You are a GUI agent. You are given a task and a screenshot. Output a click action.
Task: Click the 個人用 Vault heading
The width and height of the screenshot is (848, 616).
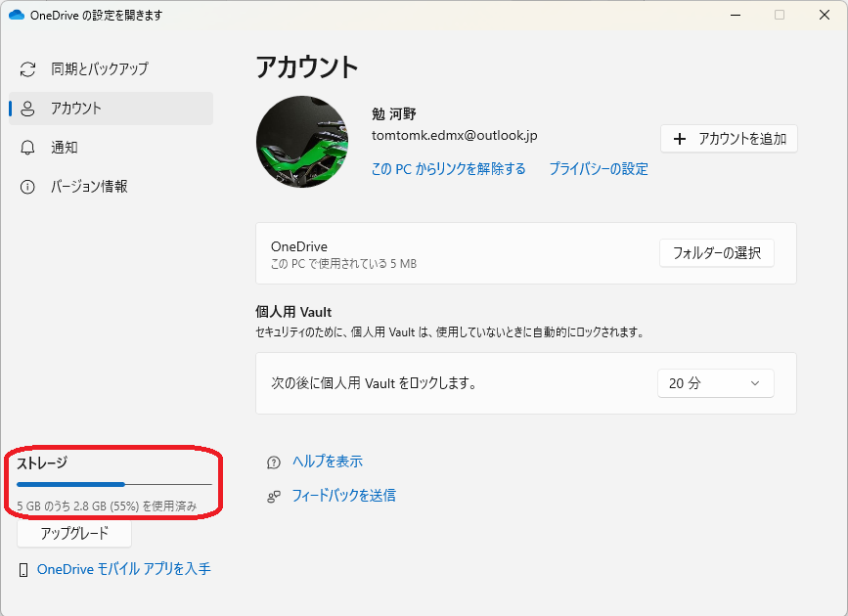click(x=293, y=312)
